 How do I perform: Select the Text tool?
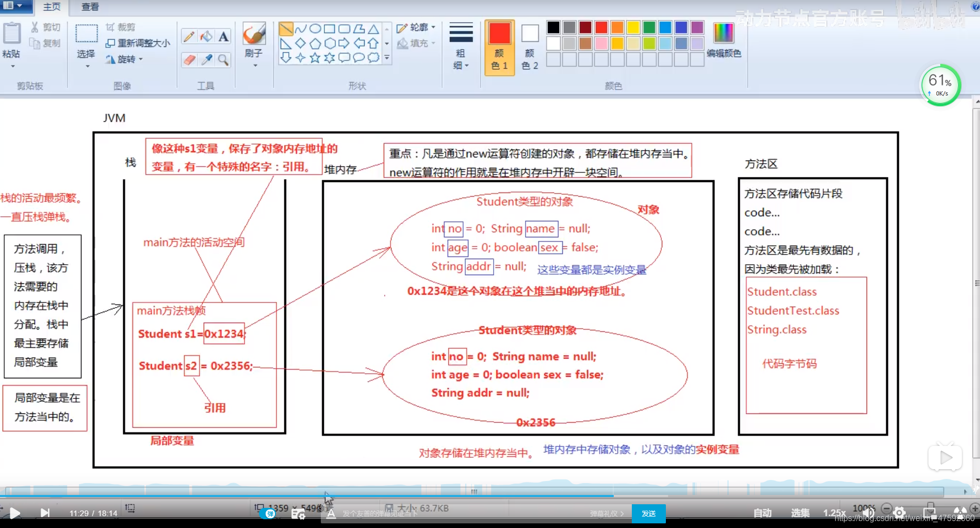click(x=223, y=36)
